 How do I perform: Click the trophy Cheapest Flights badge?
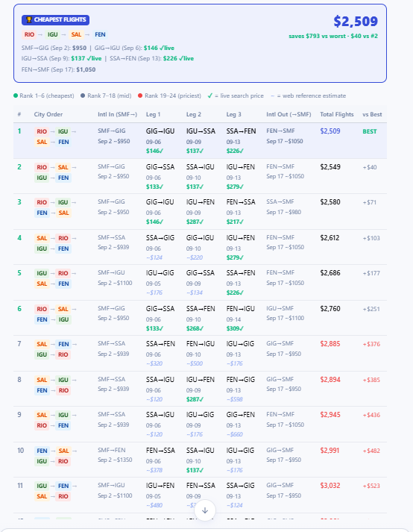(56, 20)
